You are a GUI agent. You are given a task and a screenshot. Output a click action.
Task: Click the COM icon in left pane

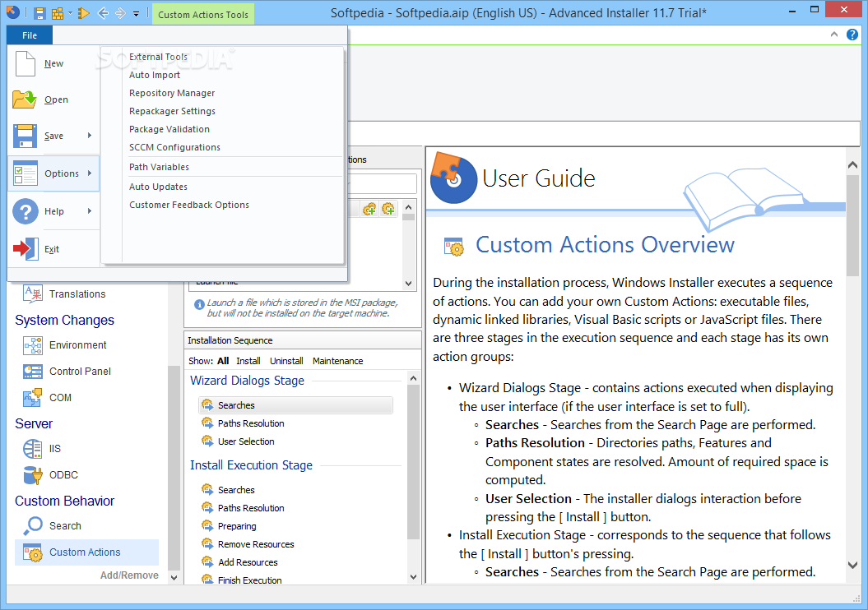pos(33,397)
